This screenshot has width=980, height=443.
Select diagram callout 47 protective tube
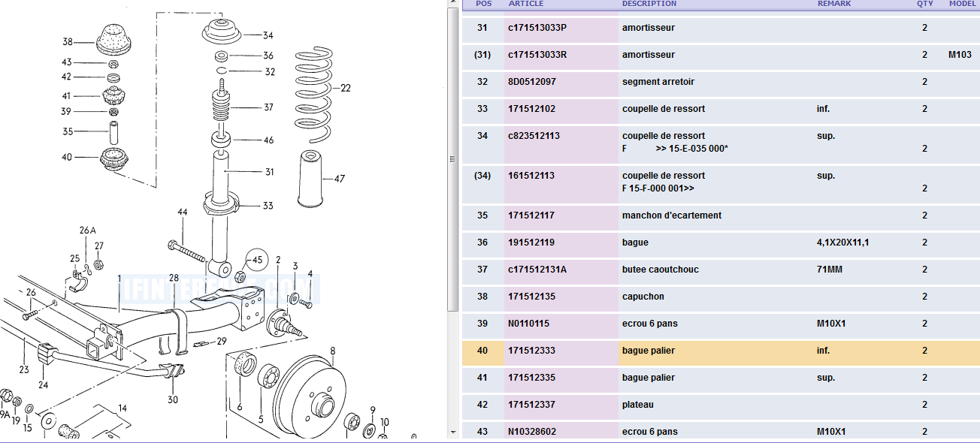340,179
